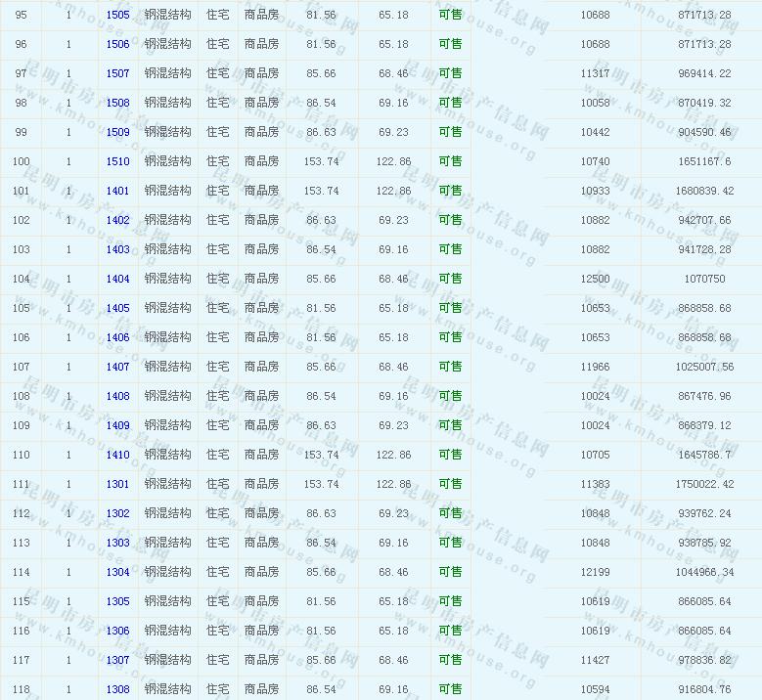
Task: Click room number 1506
Action: [x=117, y=44]
